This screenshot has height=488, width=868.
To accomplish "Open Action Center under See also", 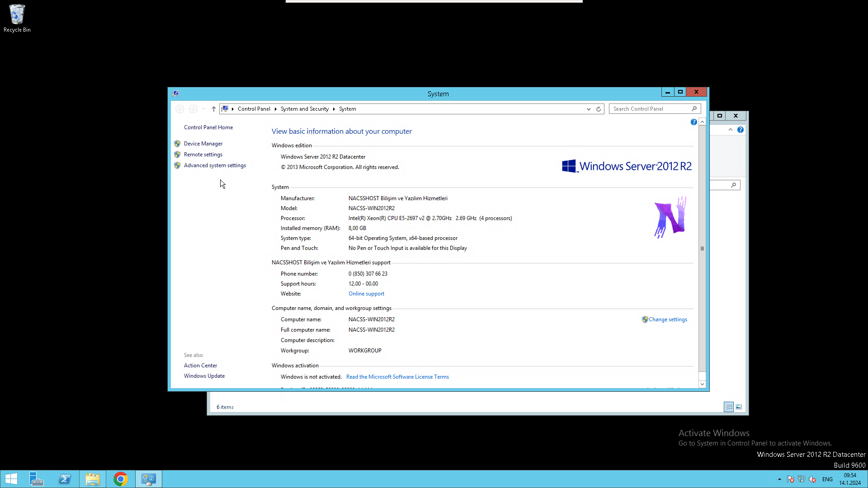I will pos(200,366).
